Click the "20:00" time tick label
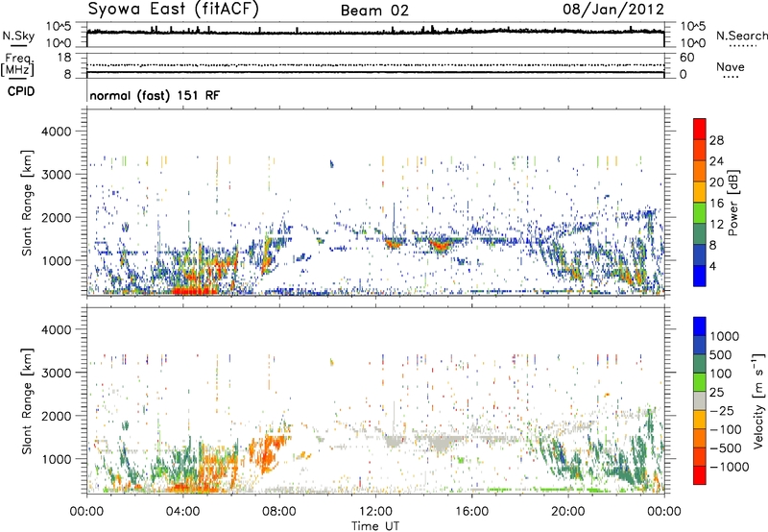Viewport: 768px width, 532px height. pyautogui.click(x=567, y=512)
